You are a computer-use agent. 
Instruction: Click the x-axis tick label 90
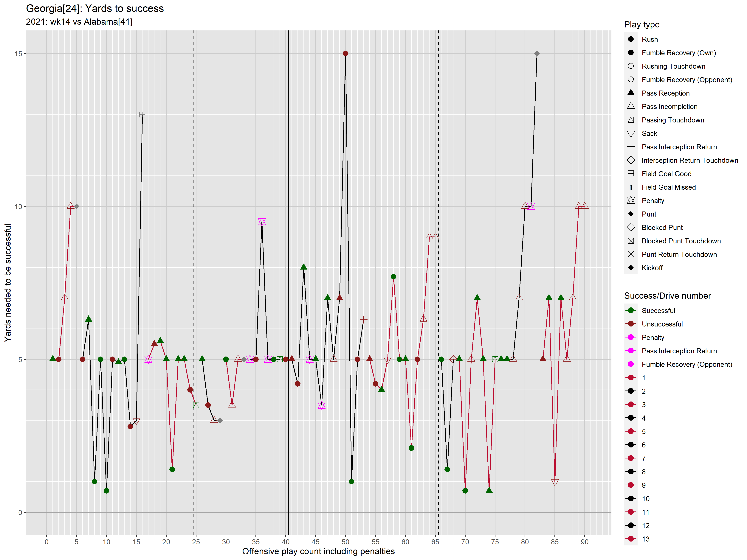coord(585,542)
